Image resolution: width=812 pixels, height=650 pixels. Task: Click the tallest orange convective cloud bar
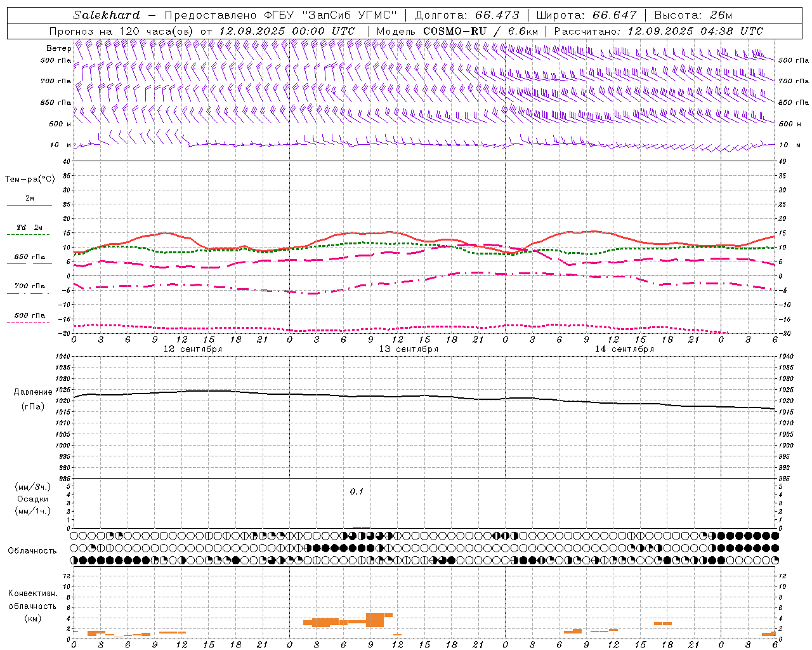coord(375,620)
